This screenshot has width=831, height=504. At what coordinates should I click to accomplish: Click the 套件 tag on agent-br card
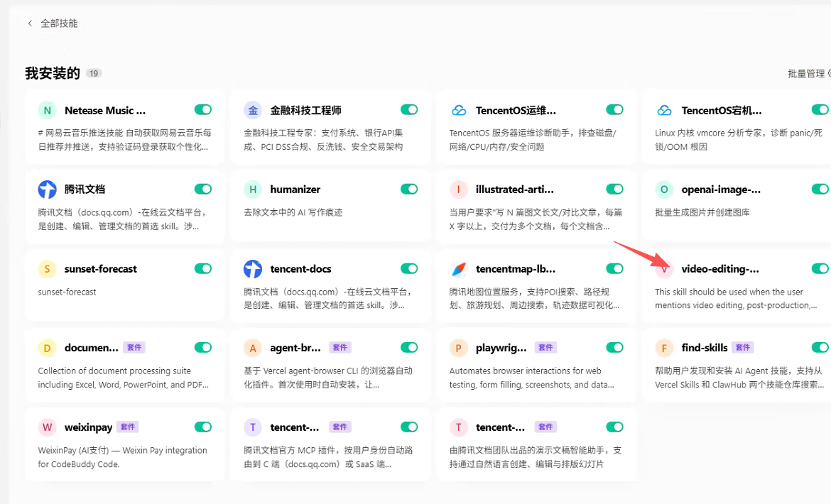point(340,347)
